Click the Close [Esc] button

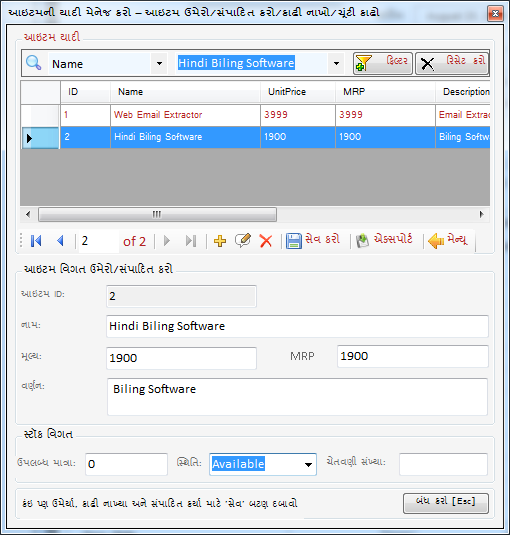tap(446, 503)
